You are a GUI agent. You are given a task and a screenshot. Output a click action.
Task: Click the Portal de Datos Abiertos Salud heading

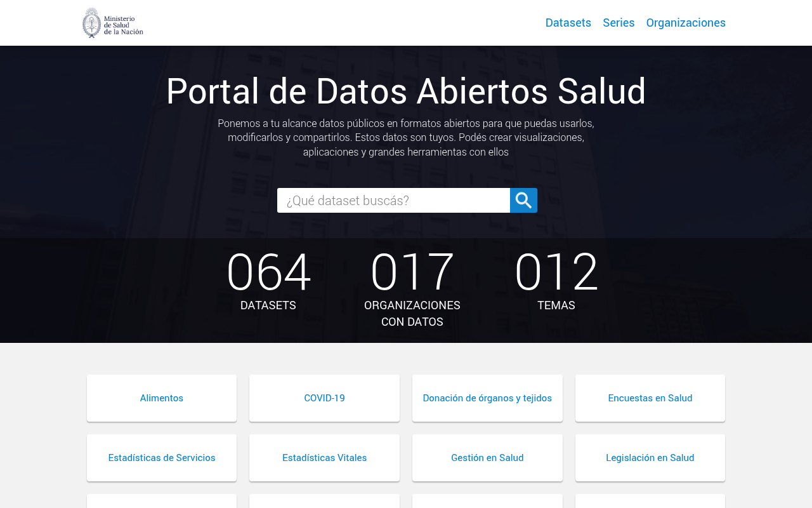click(406, 91)
